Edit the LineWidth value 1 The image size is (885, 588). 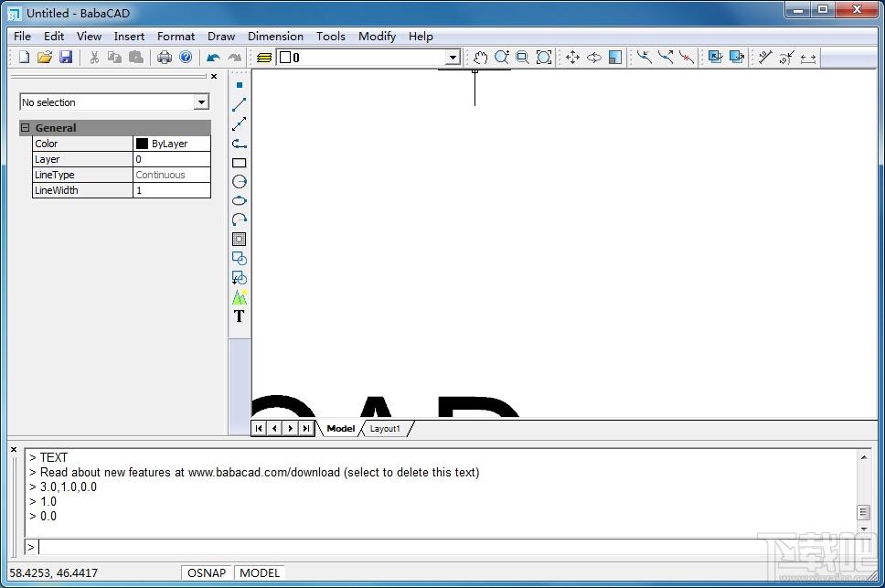click(x=172, y=190)
